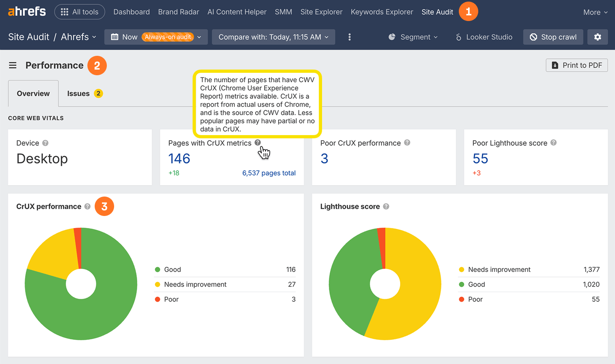
Task: Open the sidebar hamburger menu
Action: [x=13, y=65]
